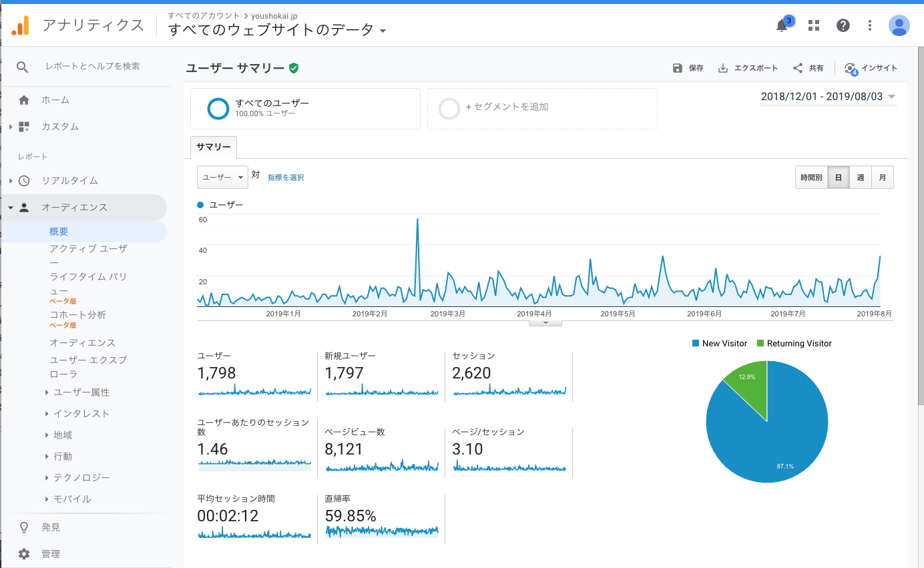
Task: Click the 指標を選択 link
Action: coord(286,178)
